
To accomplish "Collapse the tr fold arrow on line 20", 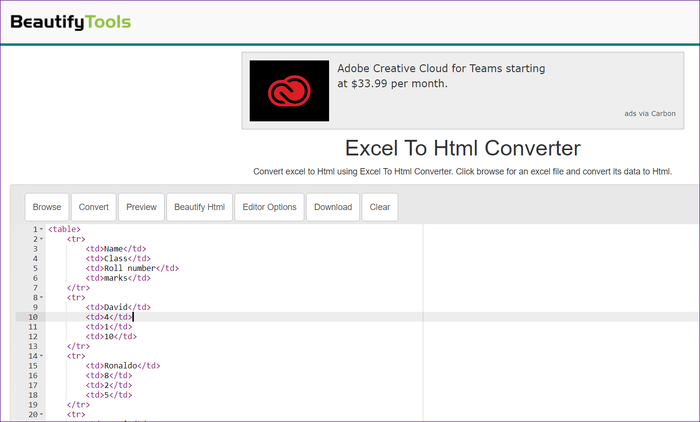I will coord(42,414).
